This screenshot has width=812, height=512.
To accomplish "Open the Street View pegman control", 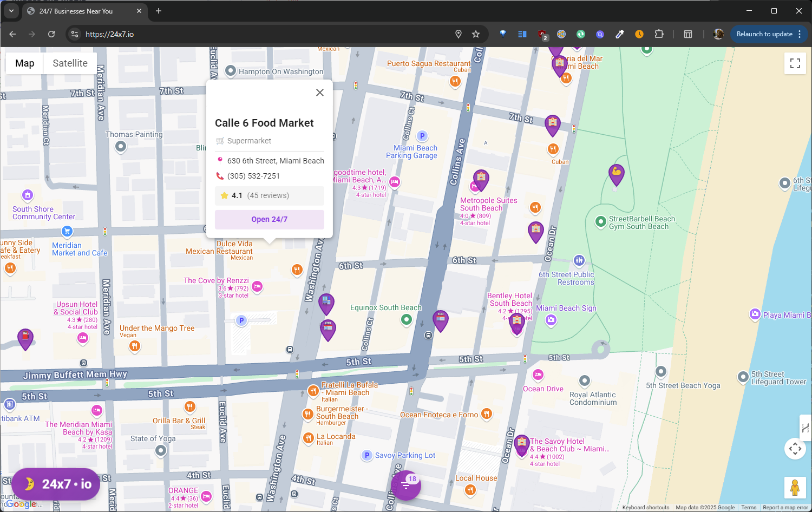I will tap(795, 488).
